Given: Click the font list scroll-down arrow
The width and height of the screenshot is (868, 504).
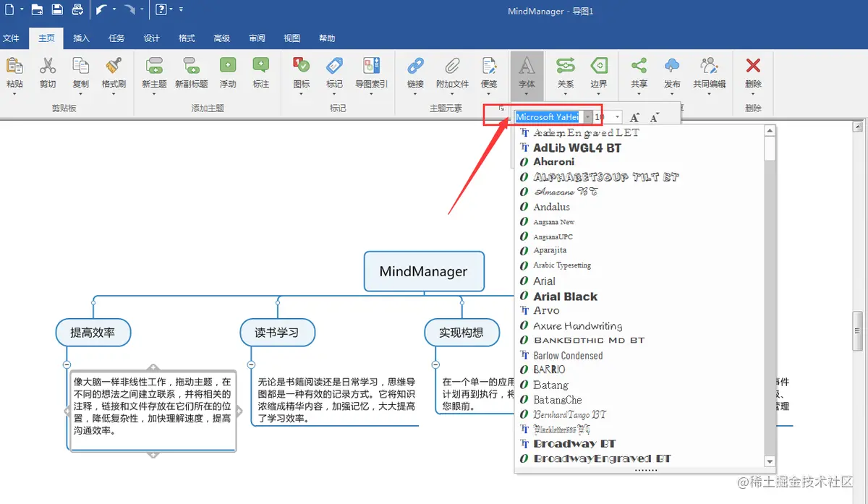Looking at the screenshot, I should coord(770,461).
